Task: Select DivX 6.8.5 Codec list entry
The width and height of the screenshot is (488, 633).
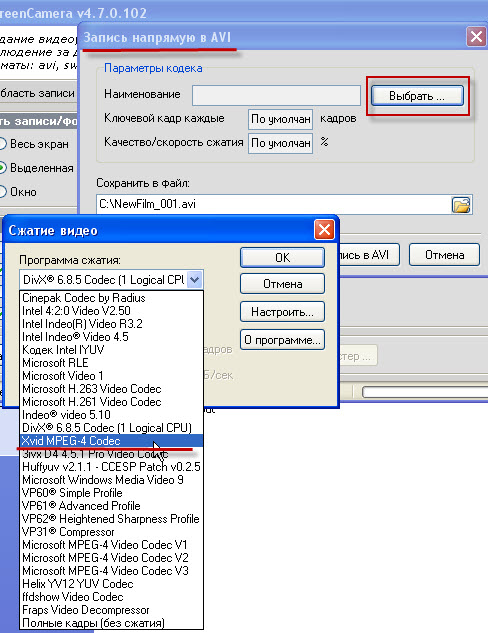Action: click(111, 428)
